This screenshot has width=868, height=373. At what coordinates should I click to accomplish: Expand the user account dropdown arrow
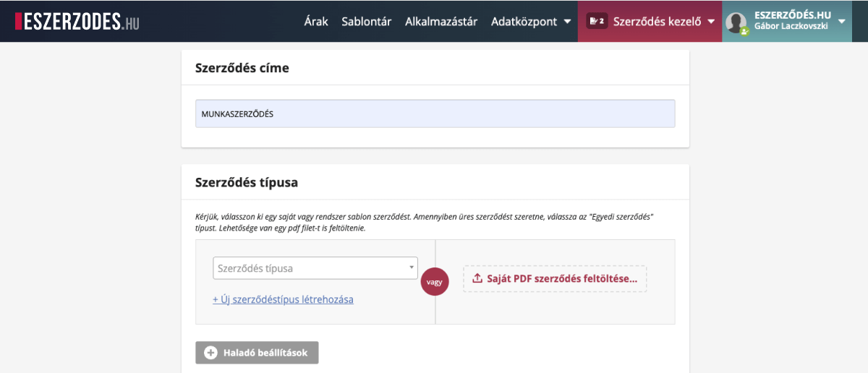pyautogui.click(x=842, y=22)
